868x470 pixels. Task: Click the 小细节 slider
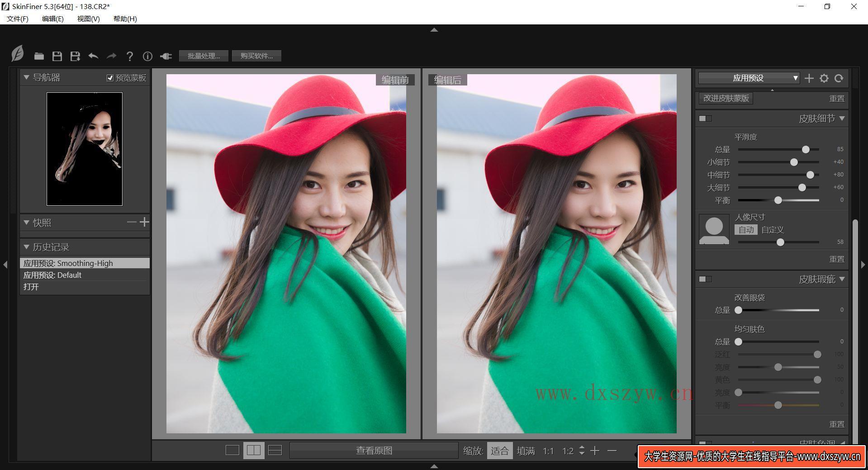[778, 162]
